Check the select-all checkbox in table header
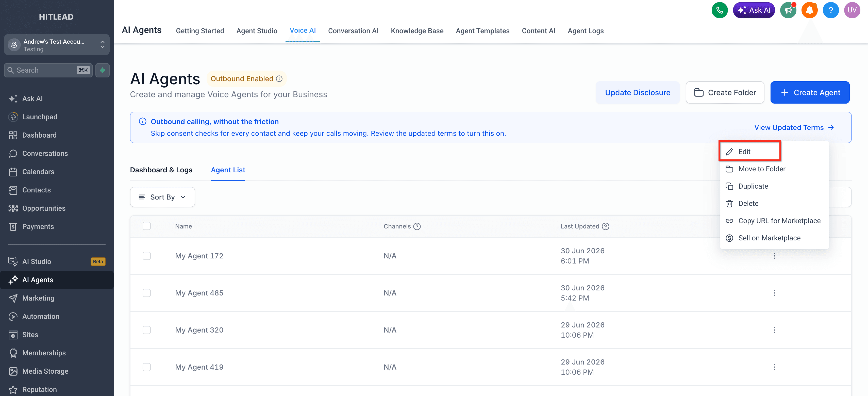The image size is (868, 396). [147, 226]
